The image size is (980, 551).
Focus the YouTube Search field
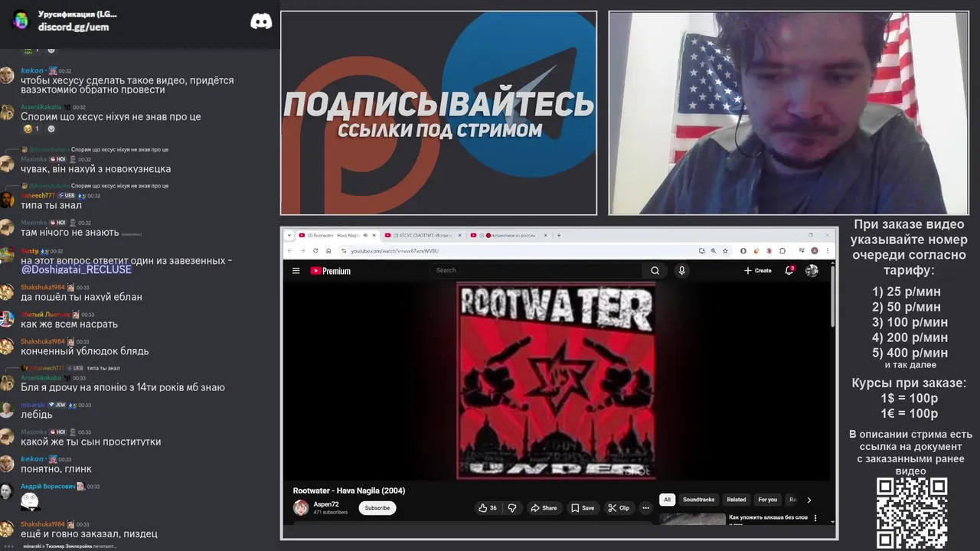[x=536, y=270]
